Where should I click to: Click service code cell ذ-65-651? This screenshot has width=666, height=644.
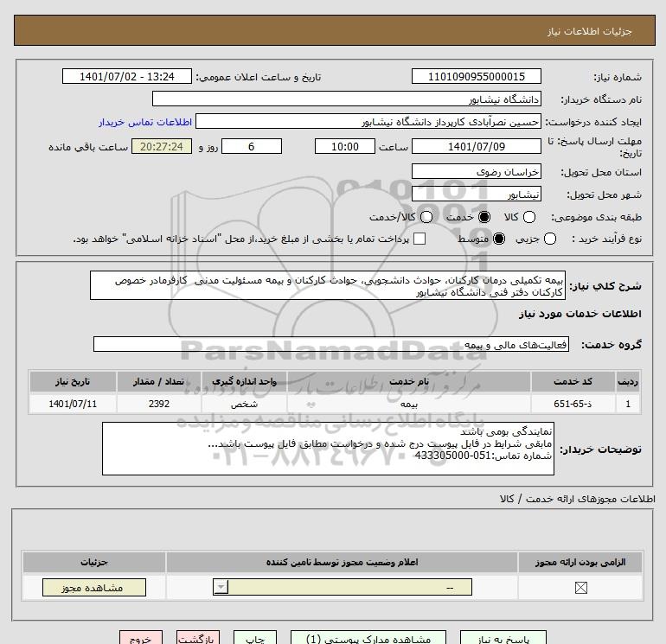[x=573, y=404]
